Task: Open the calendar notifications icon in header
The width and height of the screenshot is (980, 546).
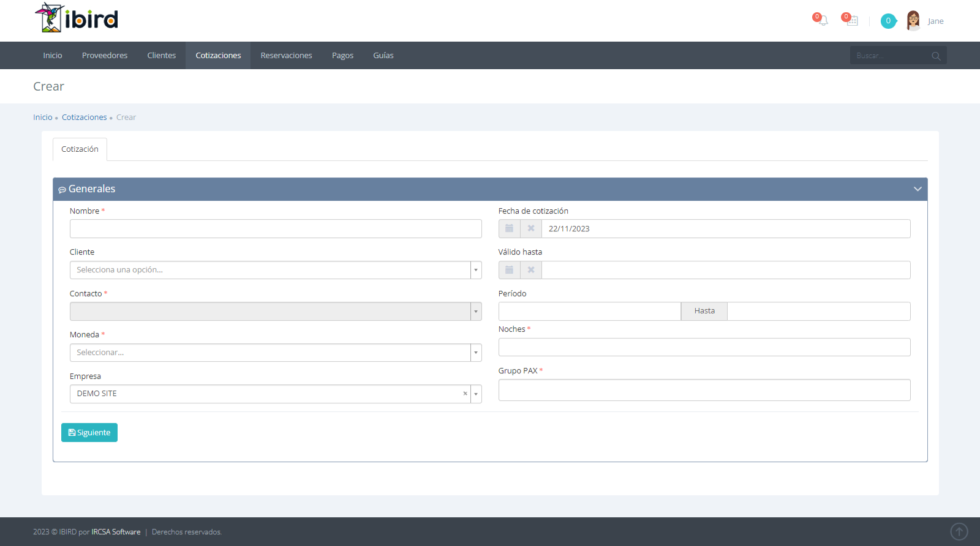Action: coord(852,21)
